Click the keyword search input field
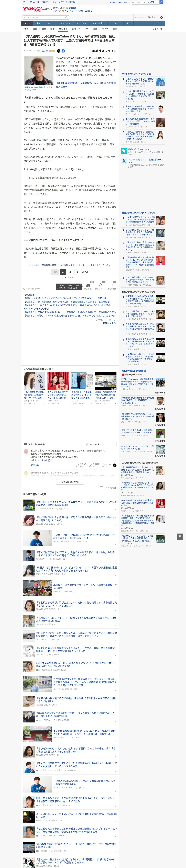This screenshot has height=868, width=186. point(44,17)
